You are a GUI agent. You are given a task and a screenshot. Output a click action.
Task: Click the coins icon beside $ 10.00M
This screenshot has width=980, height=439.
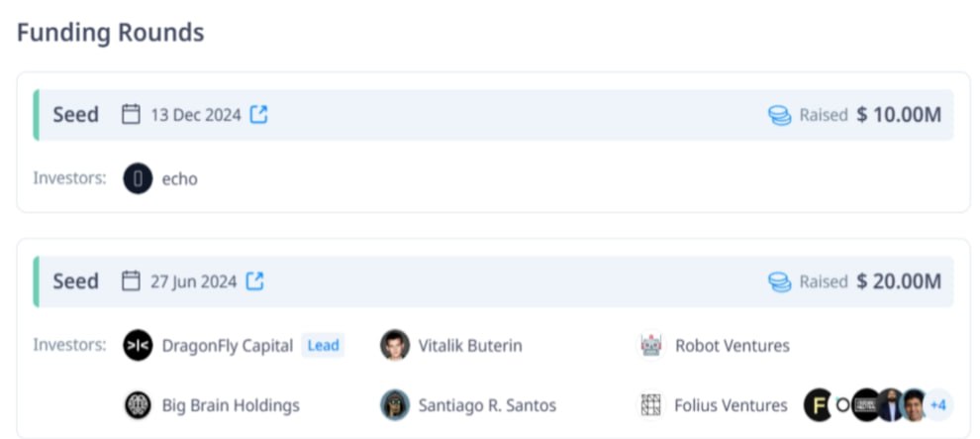779,115
